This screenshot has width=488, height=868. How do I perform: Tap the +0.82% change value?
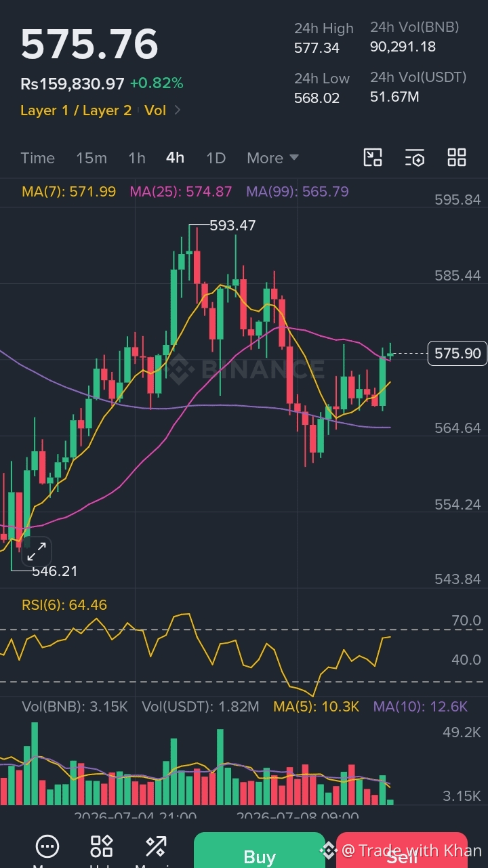point(157,83)
